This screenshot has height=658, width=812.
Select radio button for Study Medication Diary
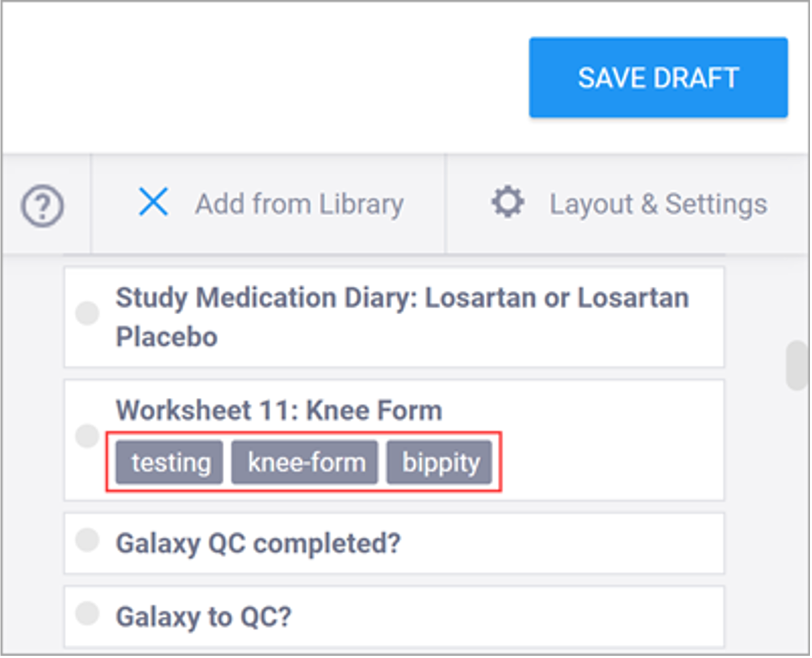tap(87, 313)
